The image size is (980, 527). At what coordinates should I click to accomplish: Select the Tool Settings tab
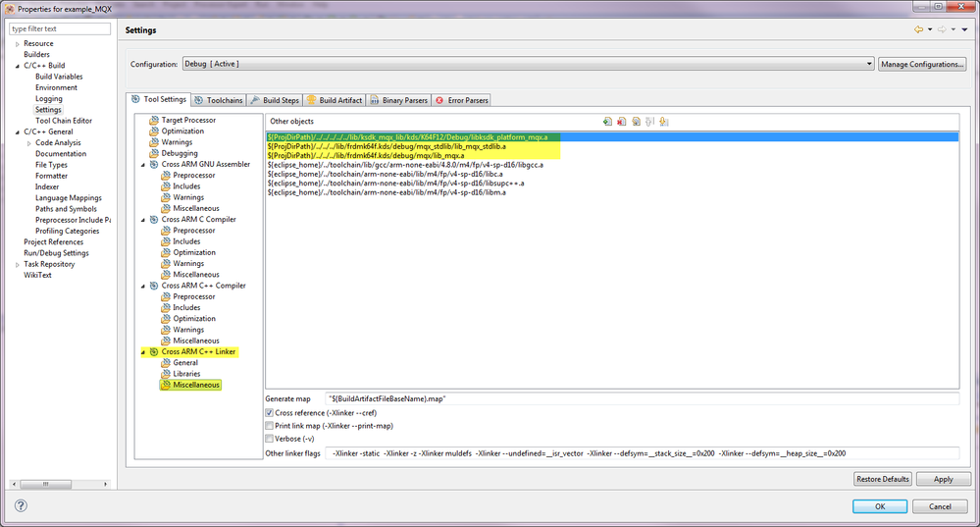click(x=158, y=99)
